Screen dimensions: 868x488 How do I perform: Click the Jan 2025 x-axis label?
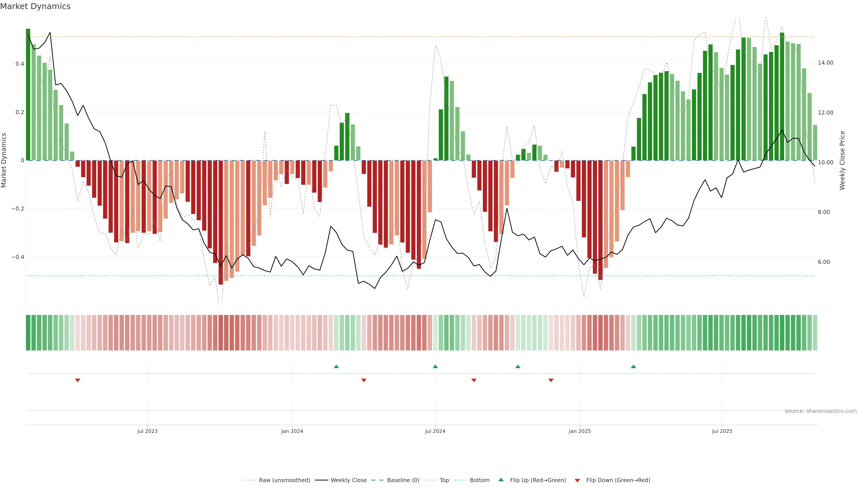click(x=580, y=431)
